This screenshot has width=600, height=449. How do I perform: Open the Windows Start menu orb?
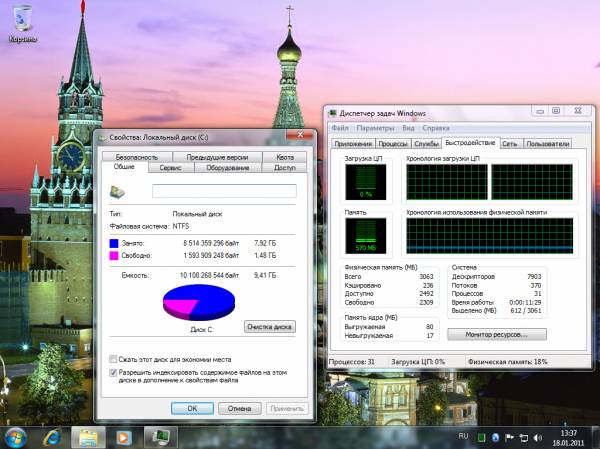pos(15,438)
